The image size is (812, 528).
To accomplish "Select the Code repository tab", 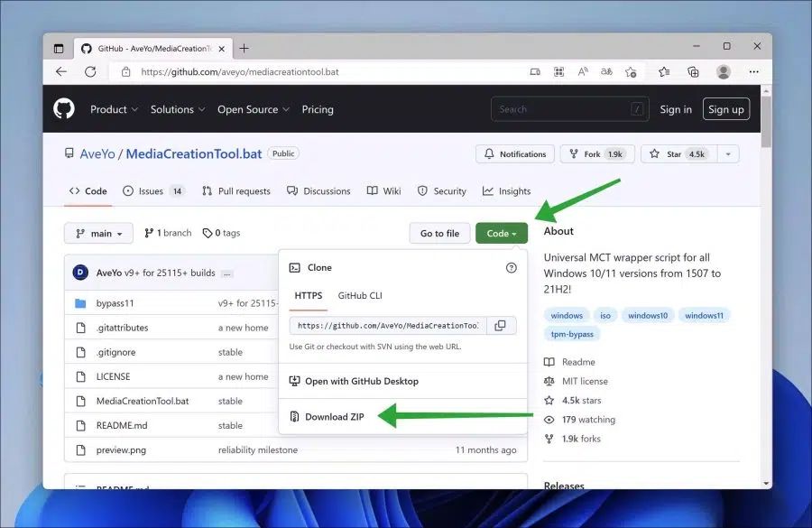I will pos(88,191).
